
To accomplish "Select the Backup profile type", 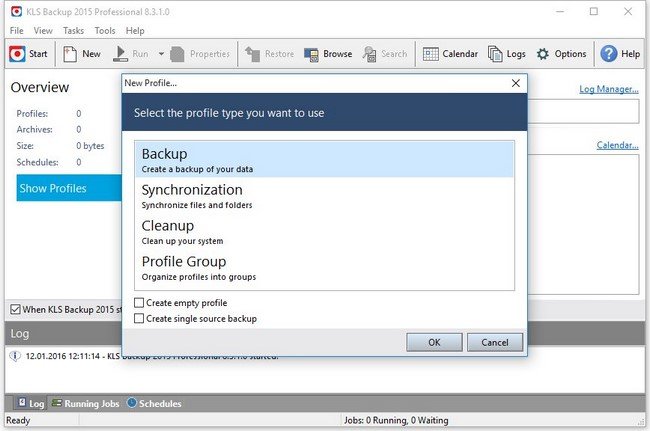I will coord(324,160).
